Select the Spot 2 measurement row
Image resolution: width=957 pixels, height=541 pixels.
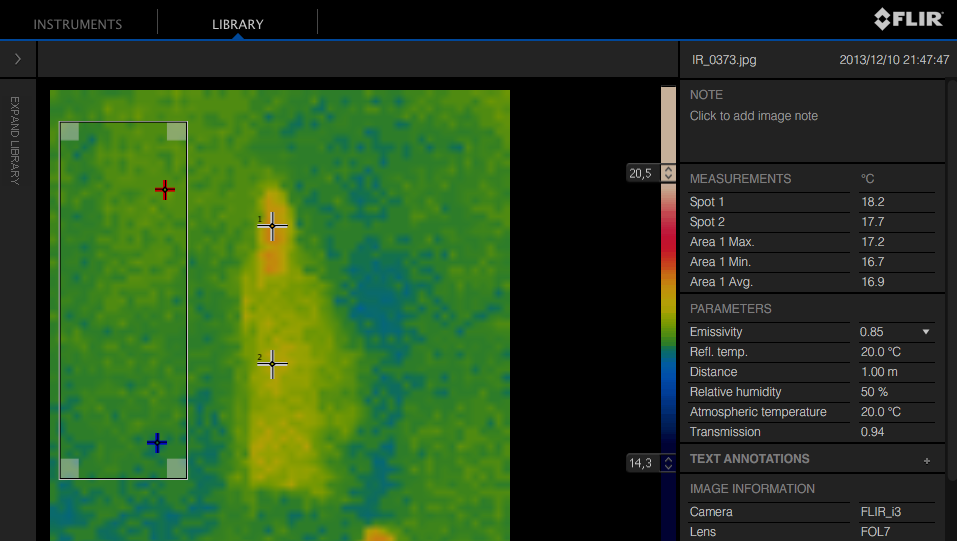point(812,222)
